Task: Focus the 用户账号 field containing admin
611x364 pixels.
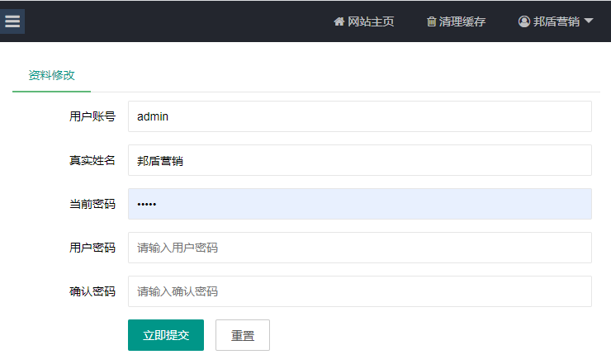Action: 360,116
